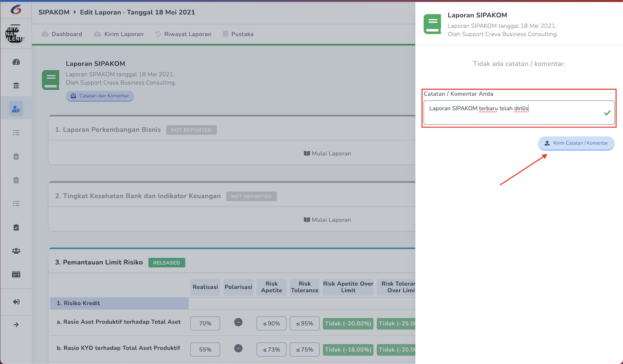
Task: Go to the Dashboard tab
Action: point(62,34)
